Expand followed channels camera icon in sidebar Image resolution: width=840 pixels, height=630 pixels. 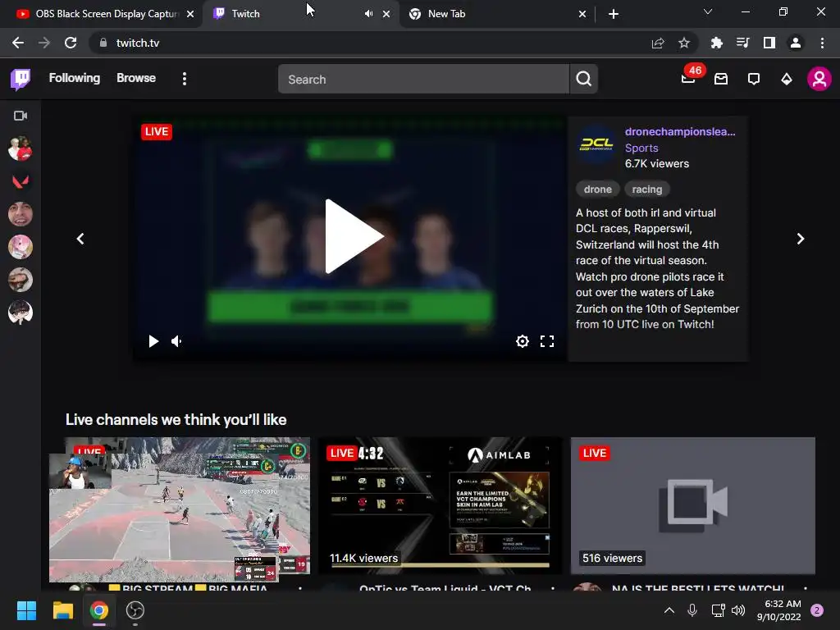(21, 116)
